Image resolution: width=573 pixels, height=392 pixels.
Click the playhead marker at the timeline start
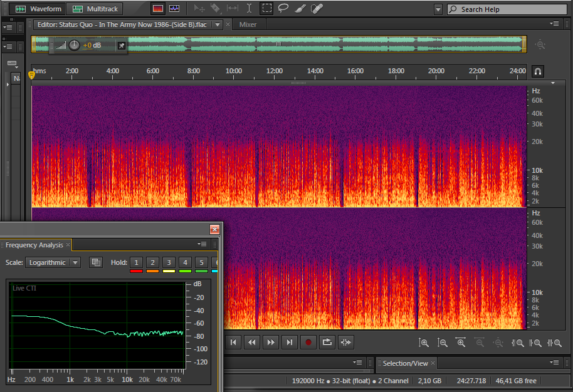(31, 75)
